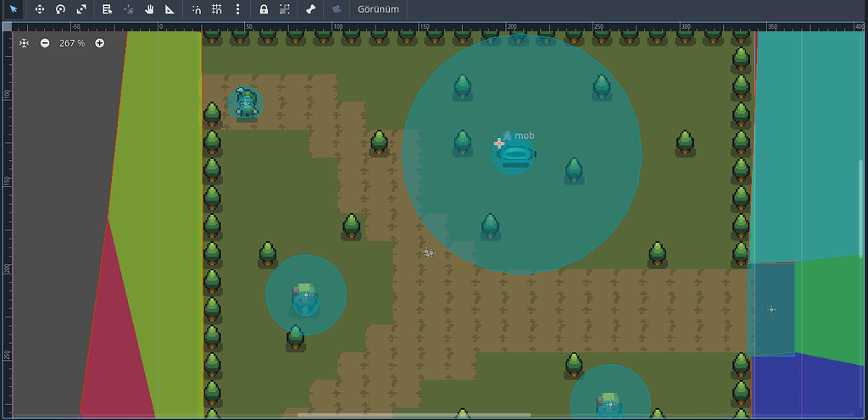868x420 pixels.
Task: Toggle grid snapping
Action: tap(217, 9)
